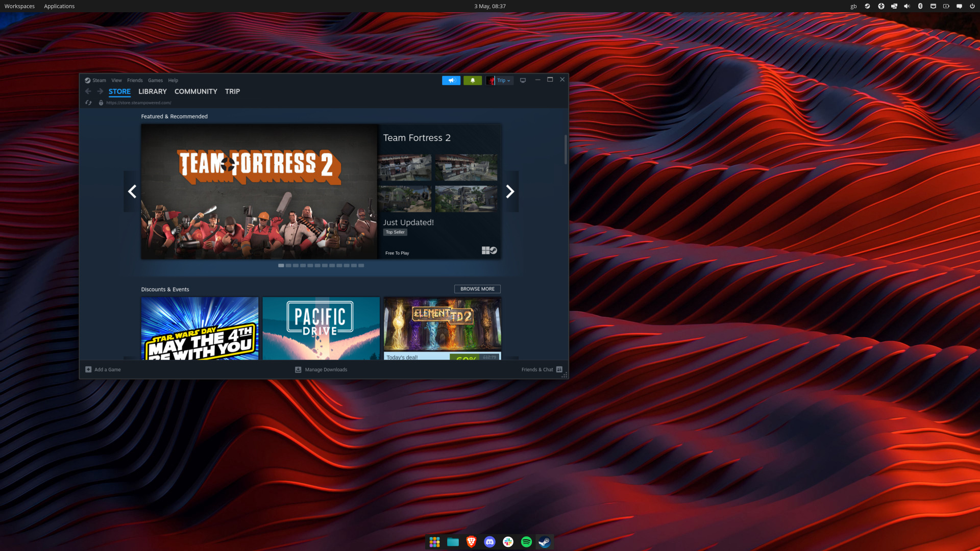The image size is (980, 551).
Task: Click the Steam tray icon in top panel
Action: [867, 6]
